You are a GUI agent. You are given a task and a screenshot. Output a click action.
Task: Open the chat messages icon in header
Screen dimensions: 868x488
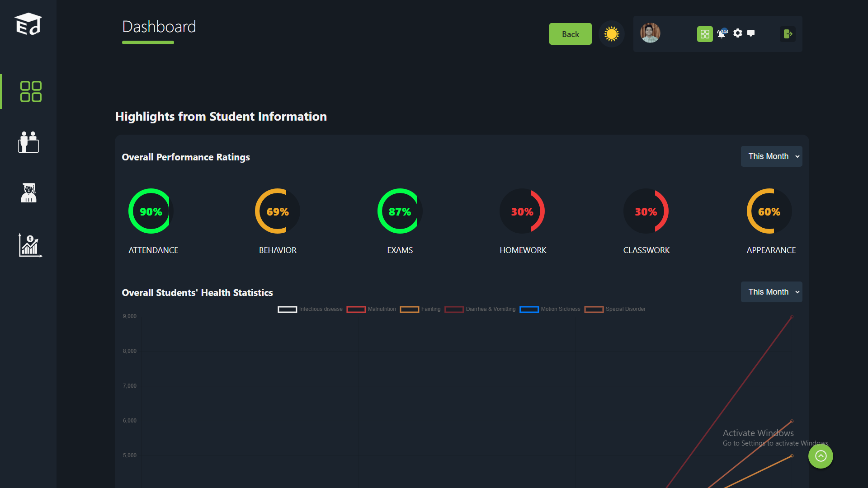click(751, 33)
